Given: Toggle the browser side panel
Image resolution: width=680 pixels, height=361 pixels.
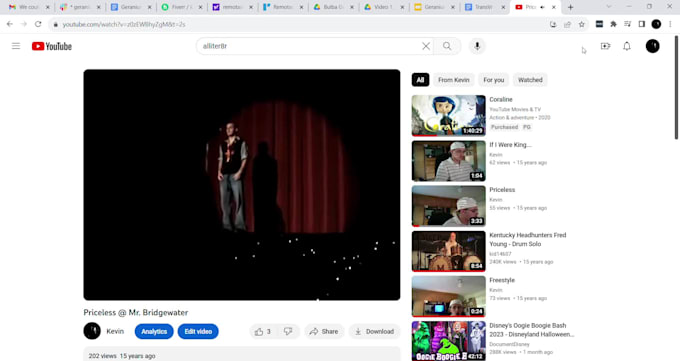Looking at the screenshot, I should (642, 24).
